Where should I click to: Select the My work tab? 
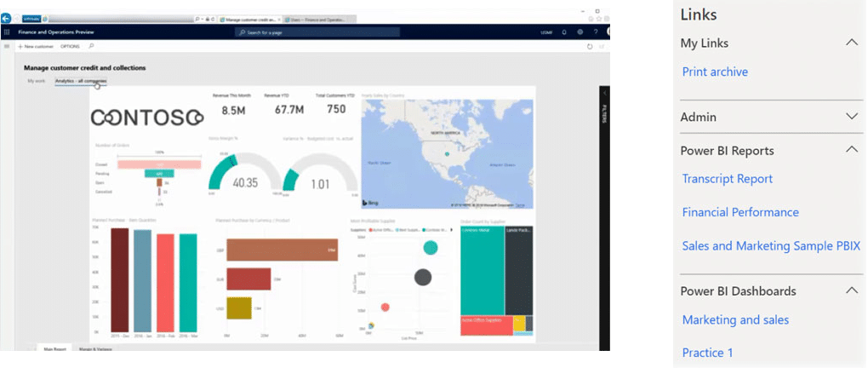tap(37, 81)
